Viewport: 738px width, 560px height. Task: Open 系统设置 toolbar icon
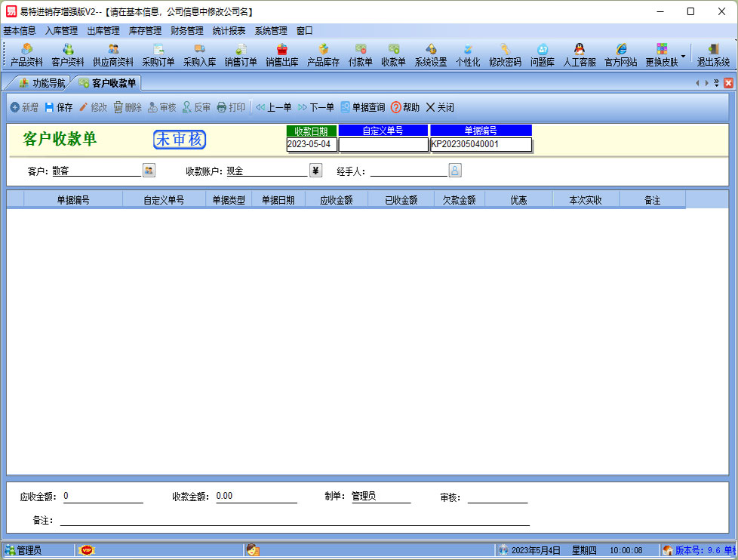[x=431, y=55]
